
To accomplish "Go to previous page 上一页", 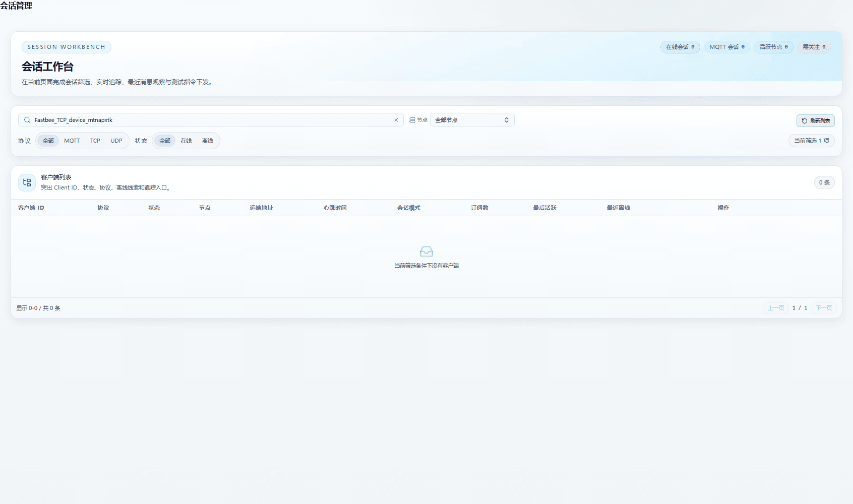I will [x=776, y=308].
